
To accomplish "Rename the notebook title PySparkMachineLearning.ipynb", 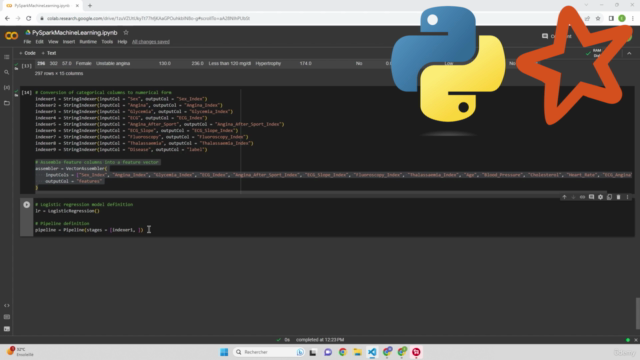I will (x=75, y=33).
